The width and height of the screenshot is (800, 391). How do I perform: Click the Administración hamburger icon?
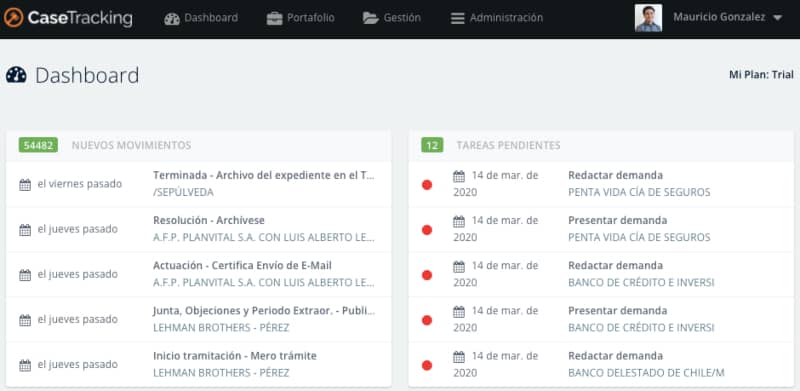click(458, 18)
